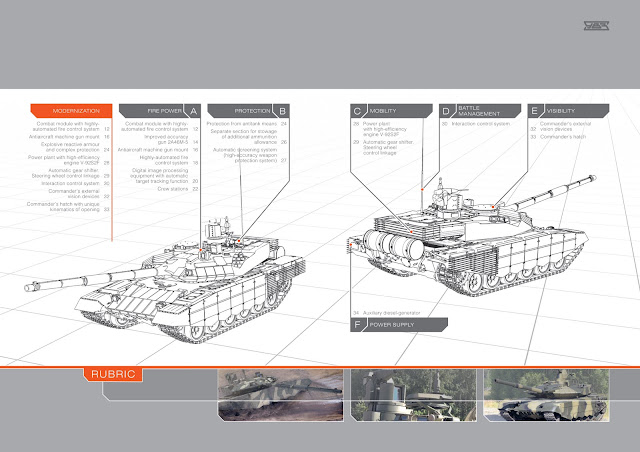The width and height of the screenshot is (640, 452).
Task: Select 'Highly-automated fire control system' page 18 entry
Action: click(x=169, y=160)
